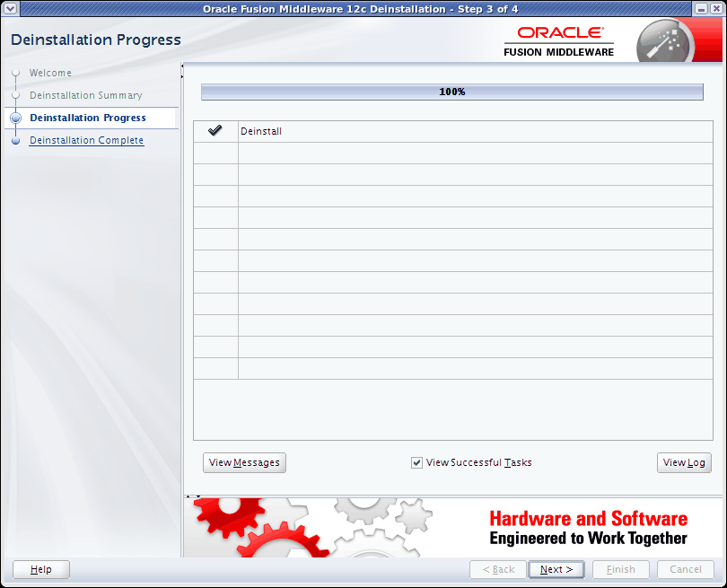This screenshot has height=588, width=727.
Task: Minimize the deinstallation window
Action: 701,9
